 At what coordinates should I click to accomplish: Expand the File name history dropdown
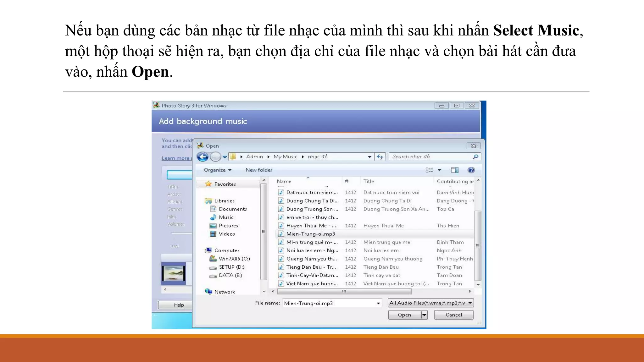coord(378,303)
